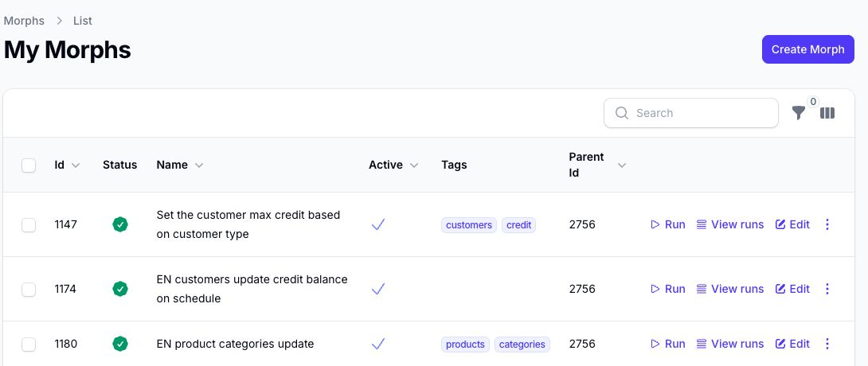868x366 pixels.
Task: Click green status badge for morph 1180
Action: (120, 344)
